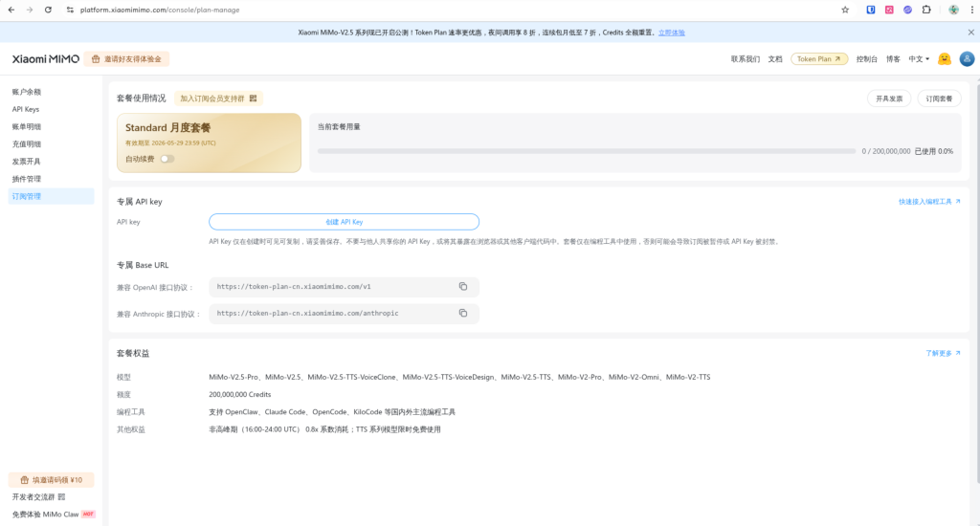Click the OpenAI URL text https://token-plan-cn.xiaomimimo.com/v1
Image resolution: width=980 pixels, height=526 pixels.
coord(294,287)
